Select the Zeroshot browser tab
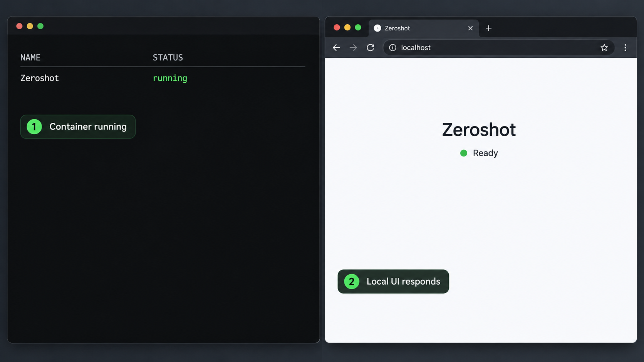The image size is (644, 362). (x=424, y=28)
